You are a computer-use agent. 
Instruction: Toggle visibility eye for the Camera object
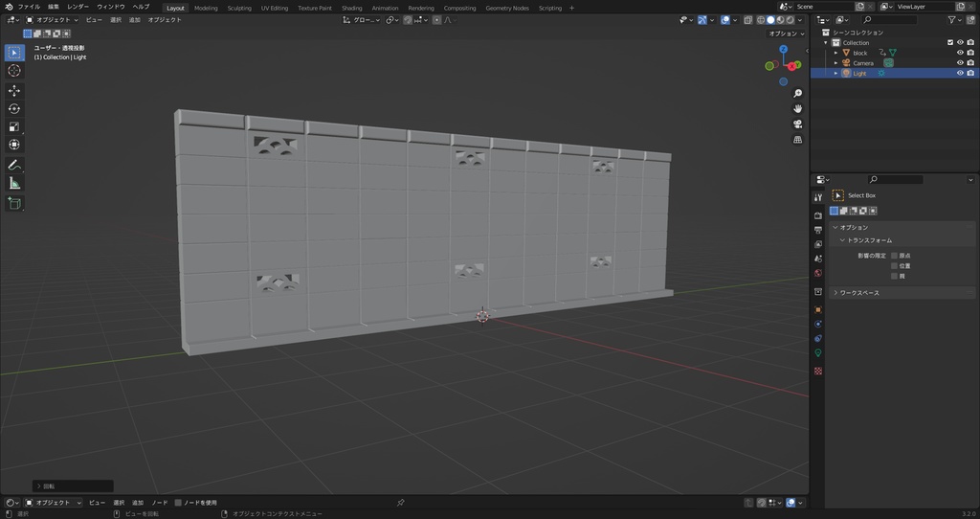coord(960,62)
